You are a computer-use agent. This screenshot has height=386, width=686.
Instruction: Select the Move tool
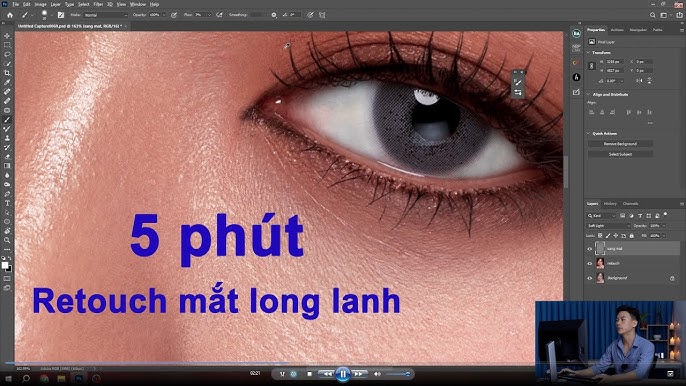point(7,36)
